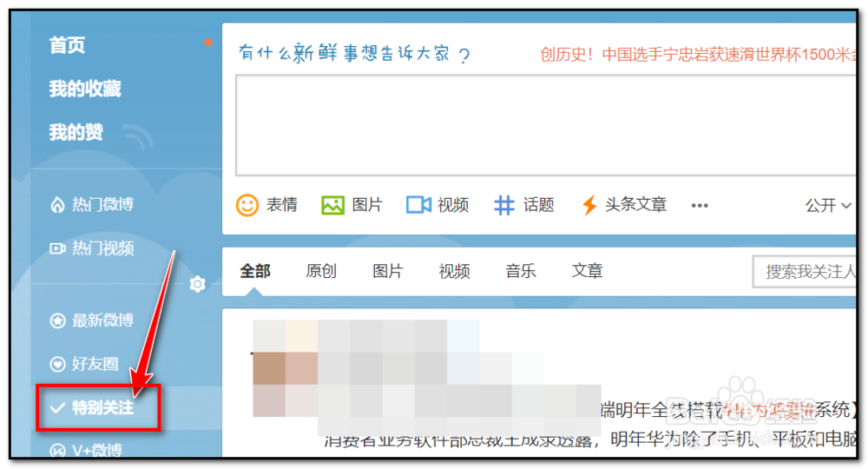This screenshot has width=868, height=469.
Task: Click the blue video camera icon
Action: (x=418, y=205)
